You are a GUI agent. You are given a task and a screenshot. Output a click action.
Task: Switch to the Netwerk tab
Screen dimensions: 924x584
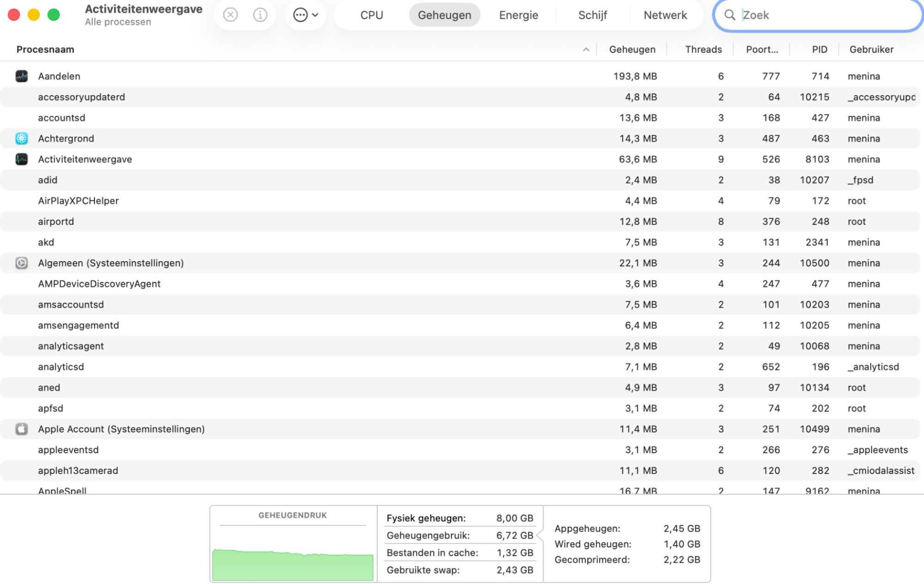tap(665, 15)
